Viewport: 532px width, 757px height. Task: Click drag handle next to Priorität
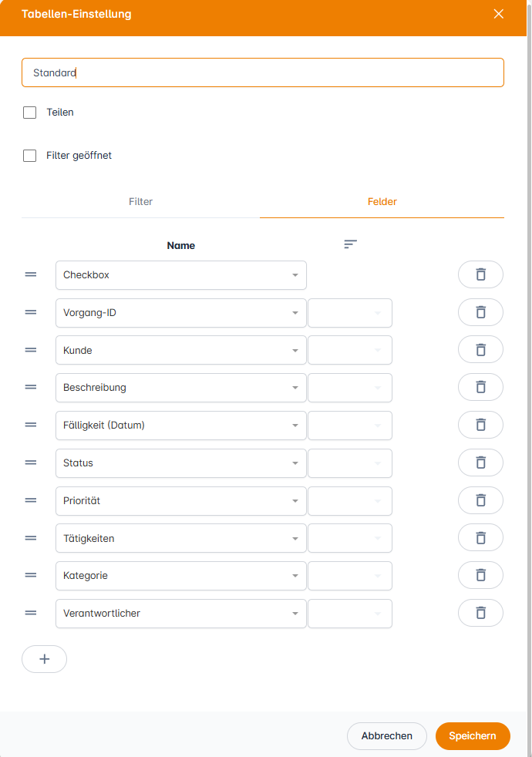[31, 500]
